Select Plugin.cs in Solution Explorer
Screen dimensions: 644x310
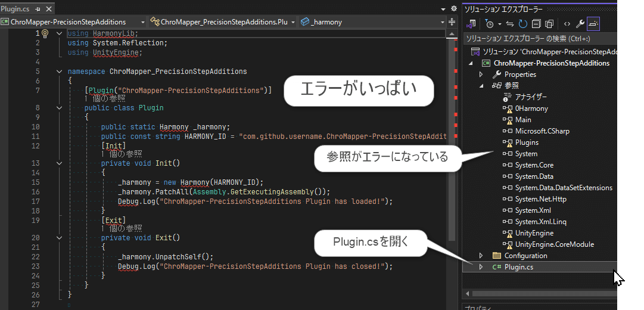pyautogui.click(x=519, y=267)
